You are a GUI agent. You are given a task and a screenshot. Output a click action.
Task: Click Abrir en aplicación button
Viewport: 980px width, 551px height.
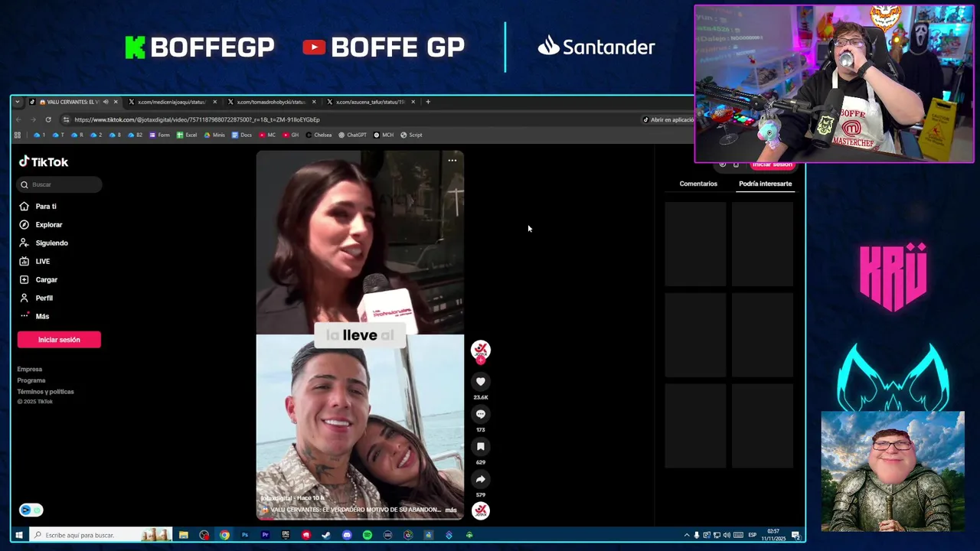point(668,119)
